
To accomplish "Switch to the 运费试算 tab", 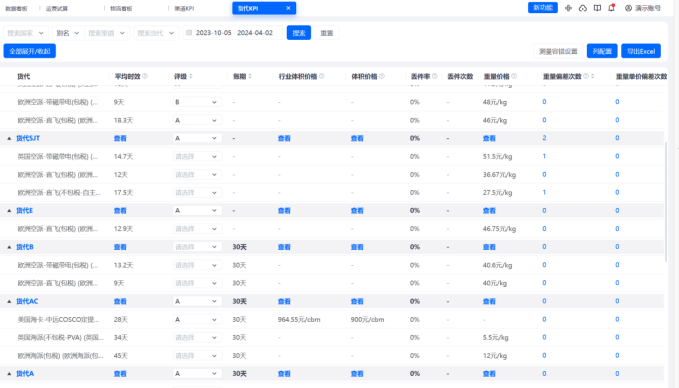I will point(57,8).
